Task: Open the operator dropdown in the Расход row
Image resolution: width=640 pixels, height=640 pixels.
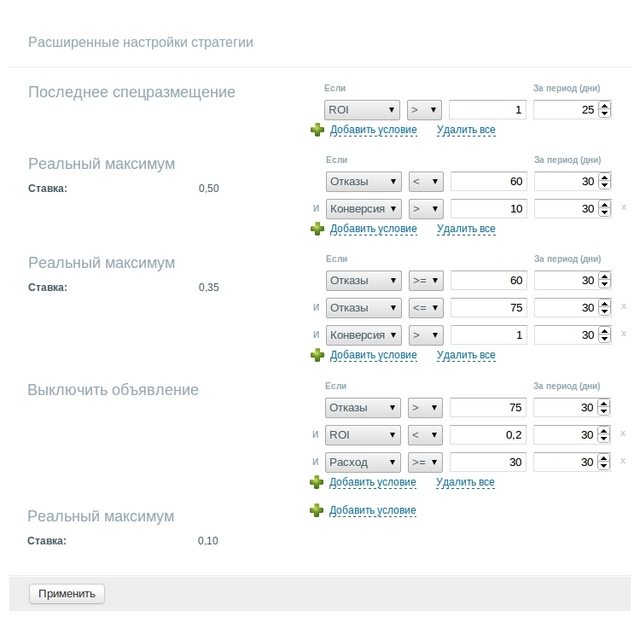Action: 425,462
